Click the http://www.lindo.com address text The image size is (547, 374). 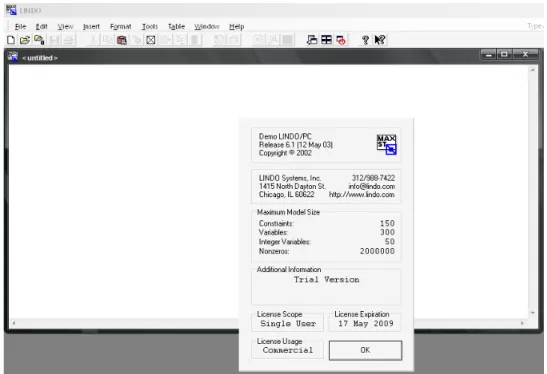362,195
